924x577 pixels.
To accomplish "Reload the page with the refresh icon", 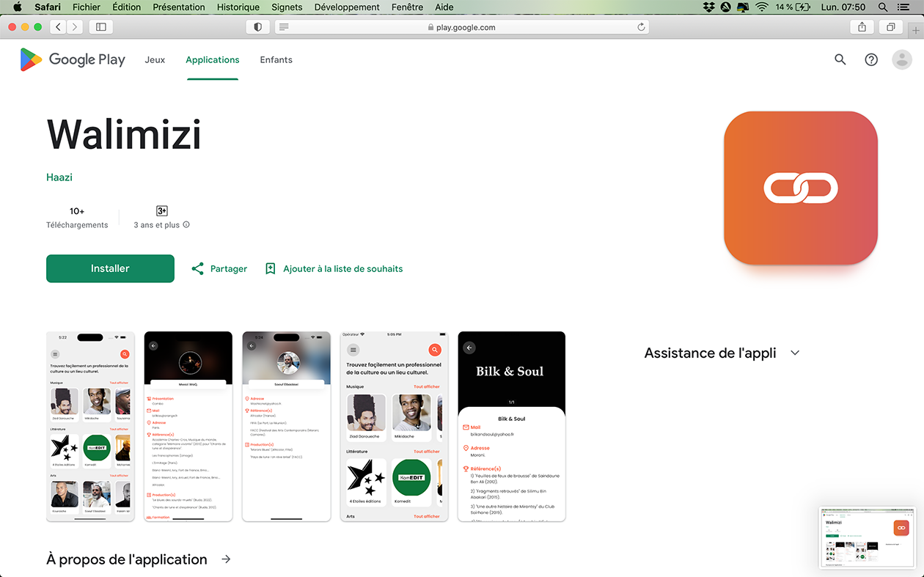I will point(641,27).
